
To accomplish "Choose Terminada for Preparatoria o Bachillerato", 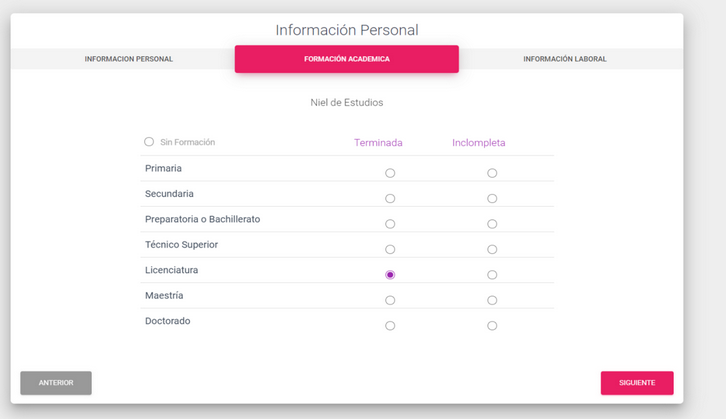I will 390,224.
